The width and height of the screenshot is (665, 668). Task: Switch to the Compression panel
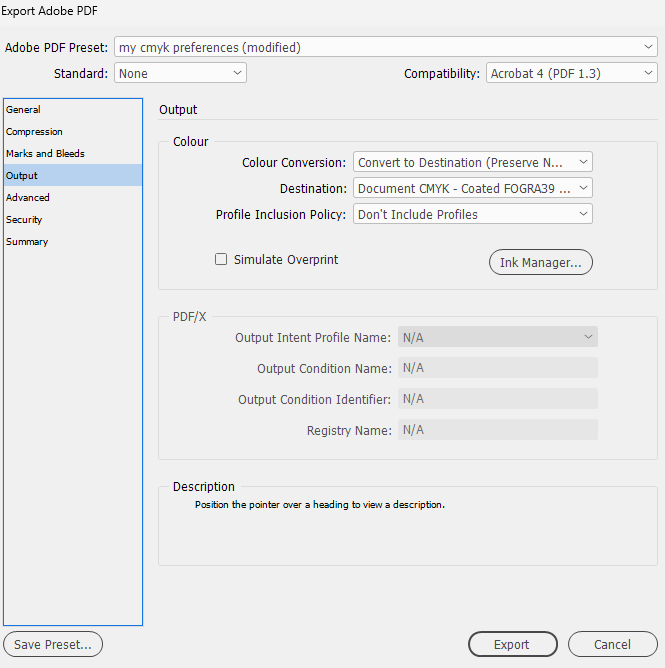click(x=73, y=132)
